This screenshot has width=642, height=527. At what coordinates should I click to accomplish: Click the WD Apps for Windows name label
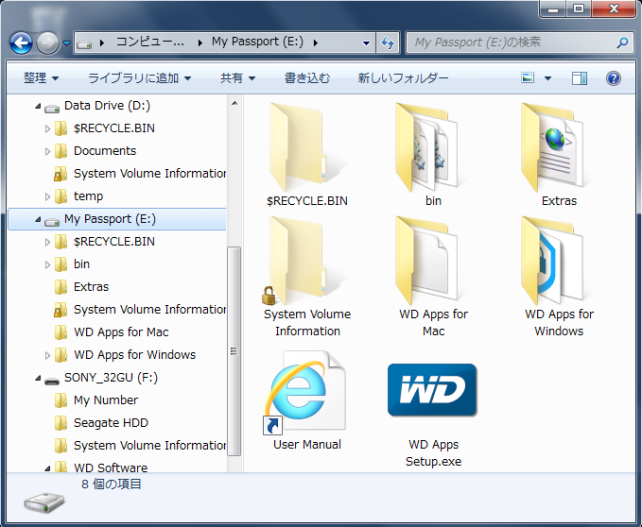click(x=559, y=323)
